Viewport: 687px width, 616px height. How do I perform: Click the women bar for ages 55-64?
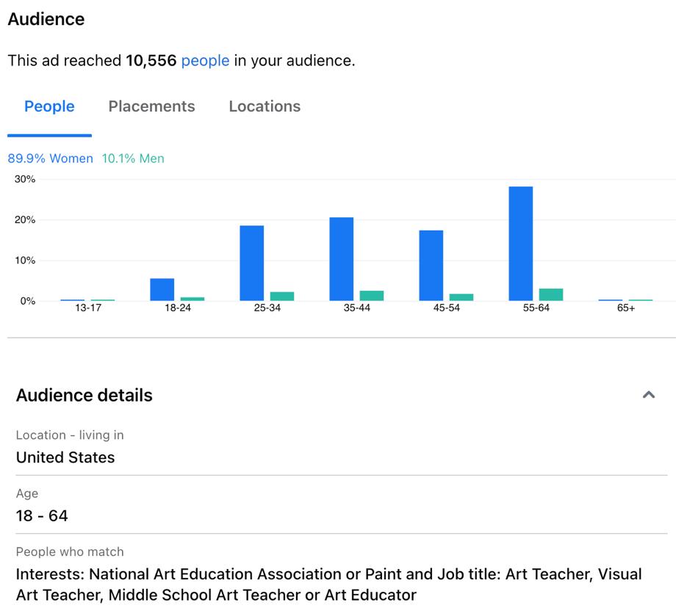tap(520, 244)
